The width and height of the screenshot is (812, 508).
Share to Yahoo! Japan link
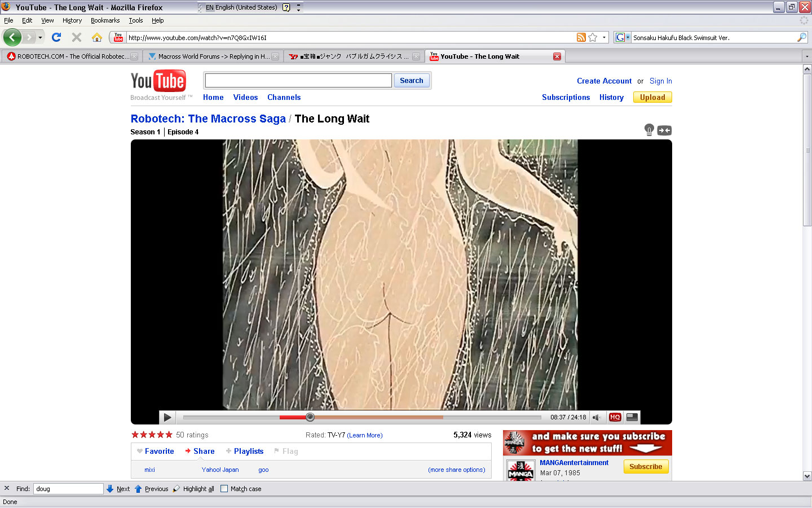tap(220, 470)
